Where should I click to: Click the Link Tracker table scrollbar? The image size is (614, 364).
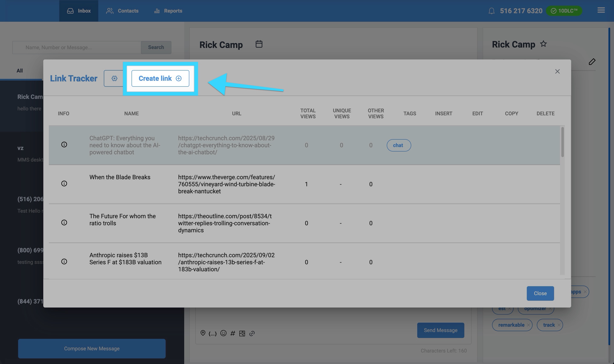(x=562, y=142)
